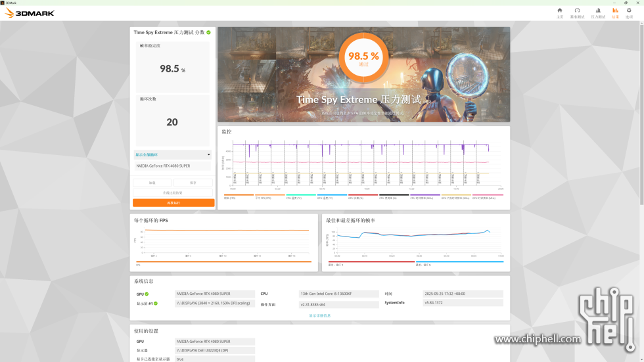Click the \\.\DISPLAY6 Dell U3223QE (DP) value
Viewport: 644px width, 362px height.
coord(214,351)
